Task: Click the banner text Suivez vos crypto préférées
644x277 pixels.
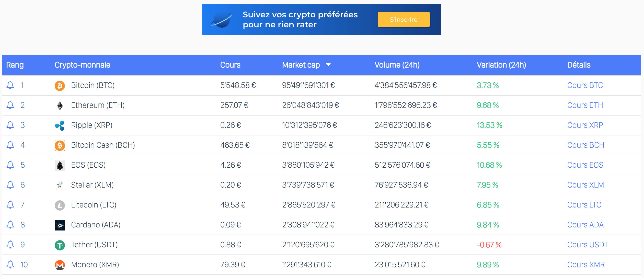Action: pos(300,15)
